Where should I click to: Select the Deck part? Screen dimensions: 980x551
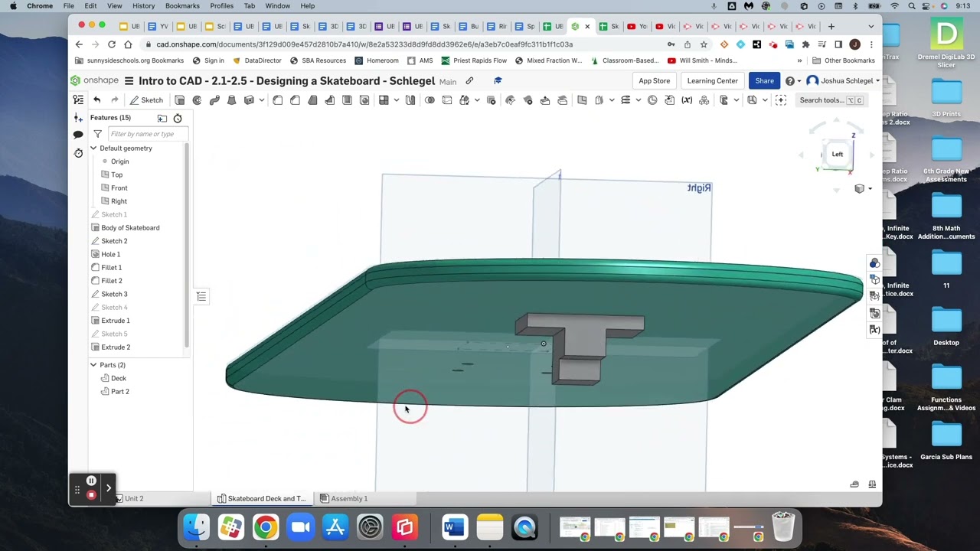(x=118, y=378)
